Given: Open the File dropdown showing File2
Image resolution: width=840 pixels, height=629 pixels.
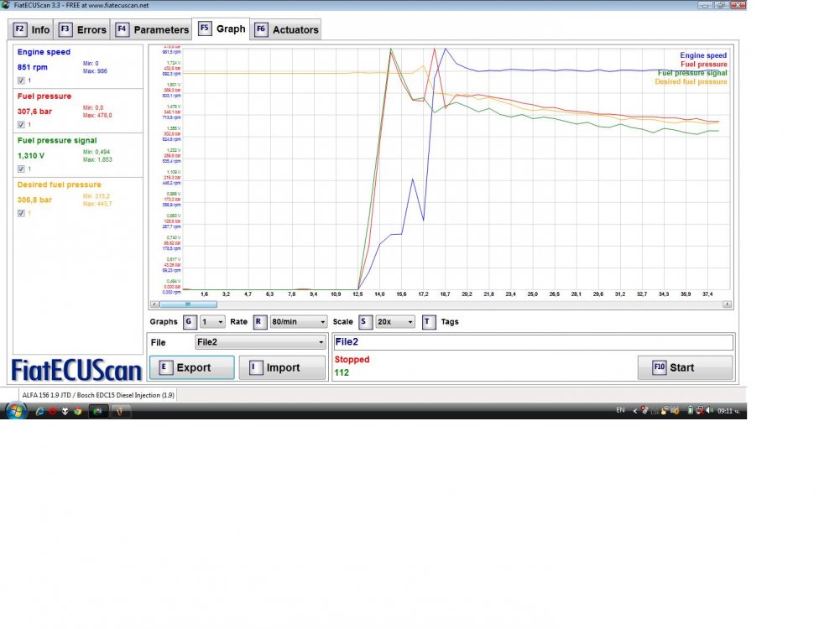Looking at the screenshot, I should tap(260, 342).
